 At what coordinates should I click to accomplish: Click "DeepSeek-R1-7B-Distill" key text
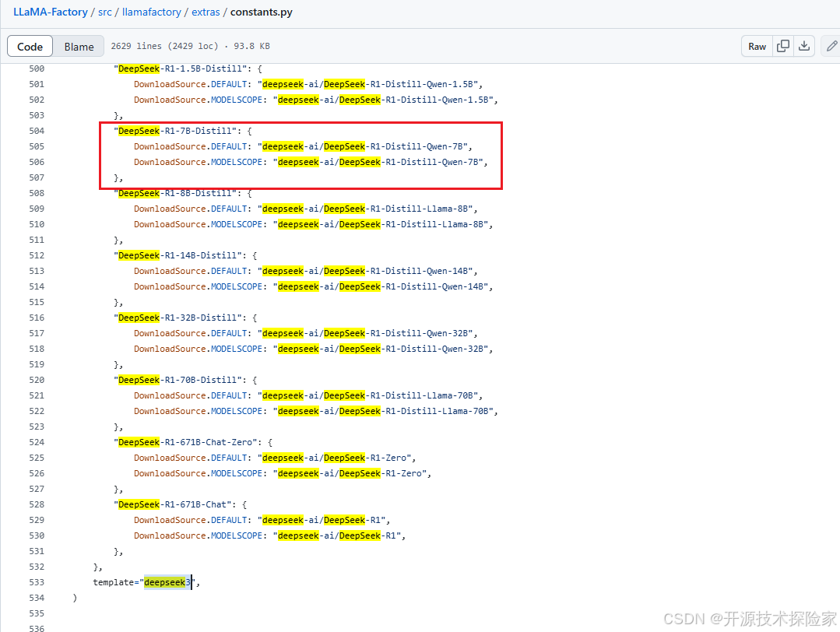click(x=175, y=131)
